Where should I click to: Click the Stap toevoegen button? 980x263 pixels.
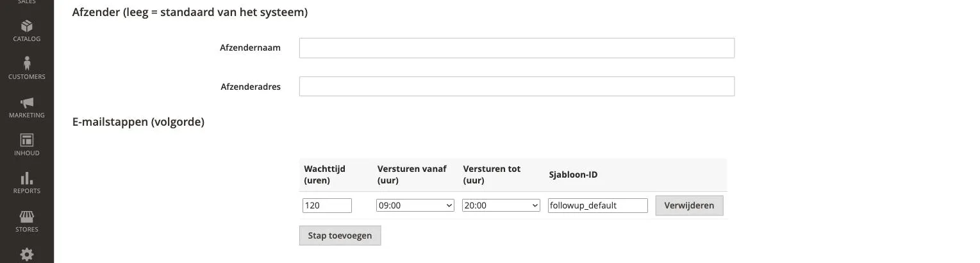click(x=340, y=235)
